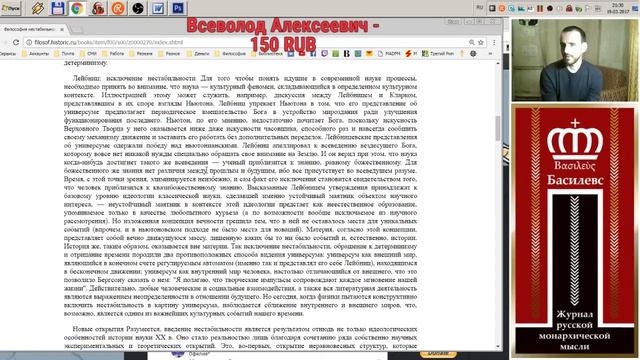Expand hidden bookmarks with the » chevron
This screenshot has width=640, height=360.
click(490, 53)
